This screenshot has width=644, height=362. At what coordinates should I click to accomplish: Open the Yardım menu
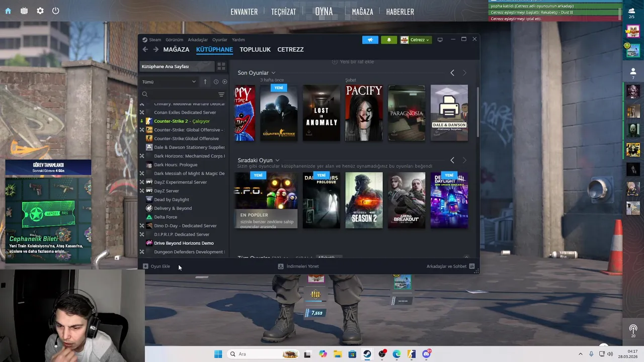coord(238,40)
